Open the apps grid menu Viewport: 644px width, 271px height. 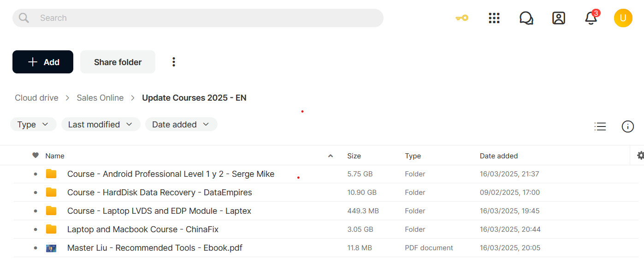pos(494,18)
